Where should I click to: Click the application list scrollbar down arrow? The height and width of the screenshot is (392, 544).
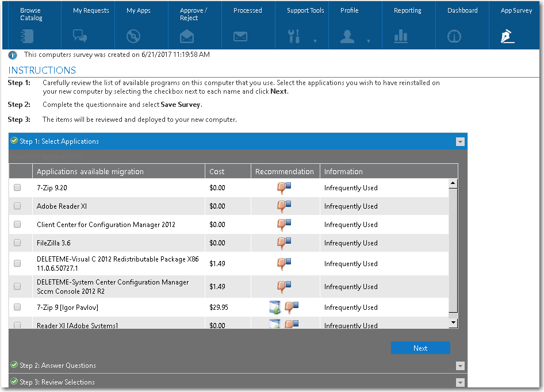(x=453, y=323)
